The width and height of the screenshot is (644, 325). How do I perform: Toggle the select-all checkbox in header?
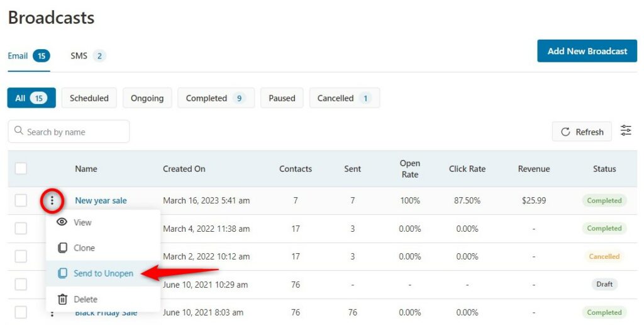(x=21, y=168)
